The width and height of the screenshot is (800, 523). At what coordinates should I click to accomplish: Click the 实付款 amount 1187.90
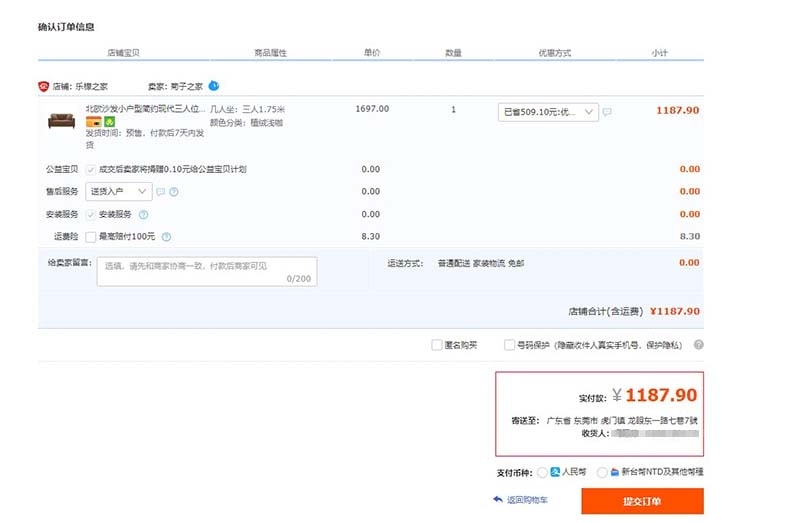tap(661, 395)
